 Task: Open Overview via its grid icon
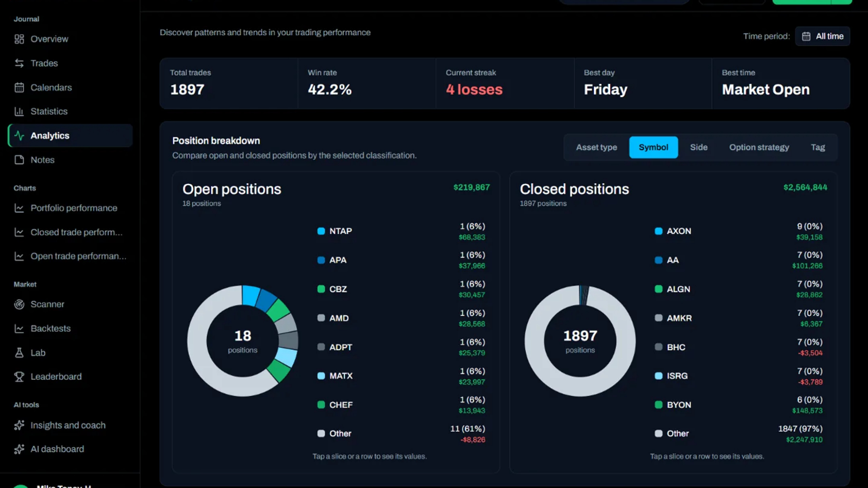point(19,39)
